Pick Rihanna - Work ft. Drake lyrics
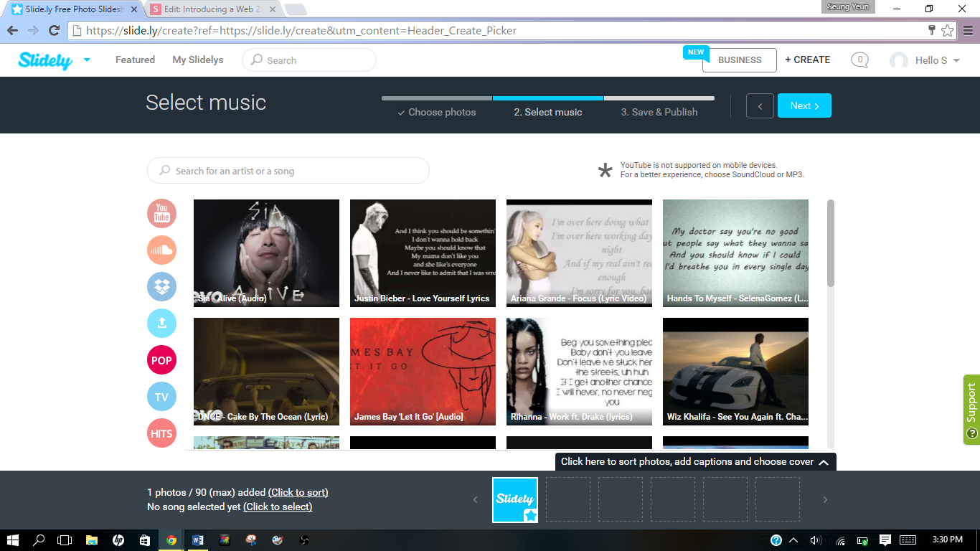Image resolution: width=980 pixels, height=551 pixels. 579,372
